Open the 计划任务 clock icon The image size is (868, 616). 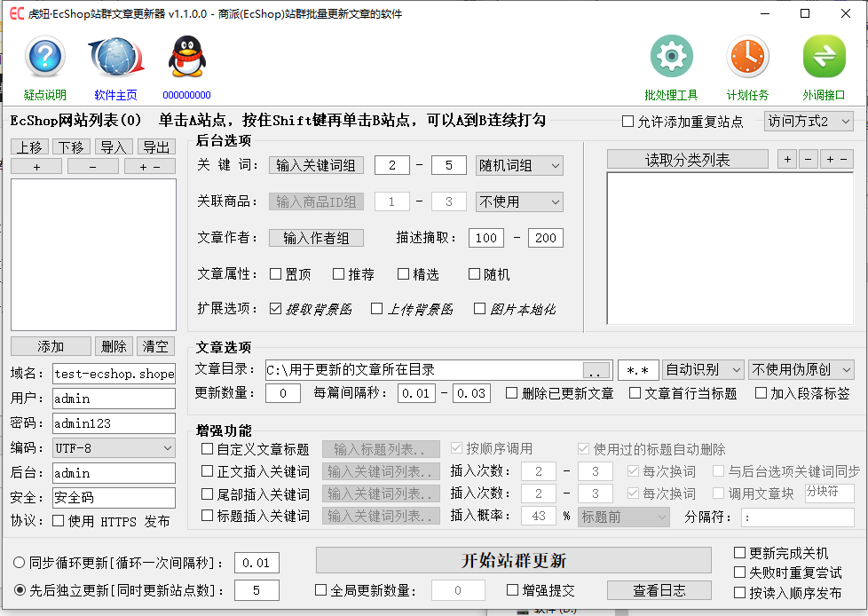[747, 56]
